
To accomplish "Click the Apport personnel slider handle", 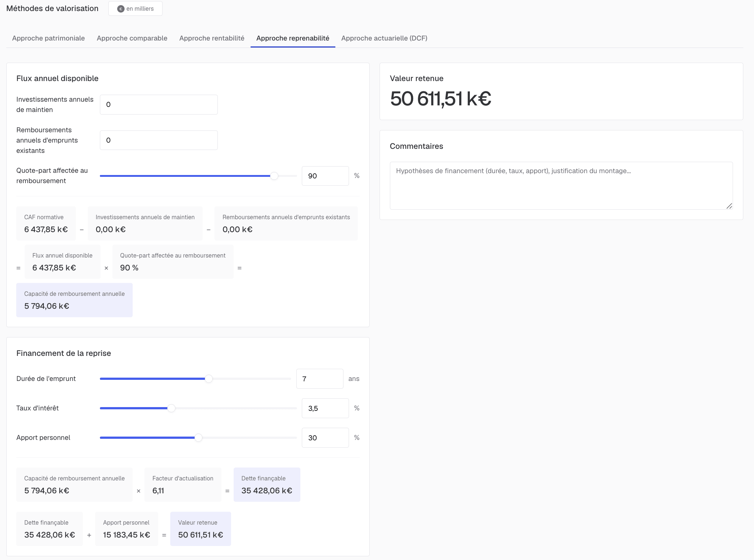I will point(198,438).
